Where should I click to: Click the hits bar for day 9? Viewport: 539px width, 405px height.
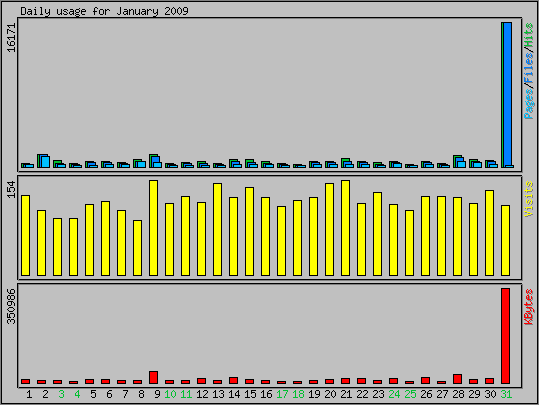154,161
